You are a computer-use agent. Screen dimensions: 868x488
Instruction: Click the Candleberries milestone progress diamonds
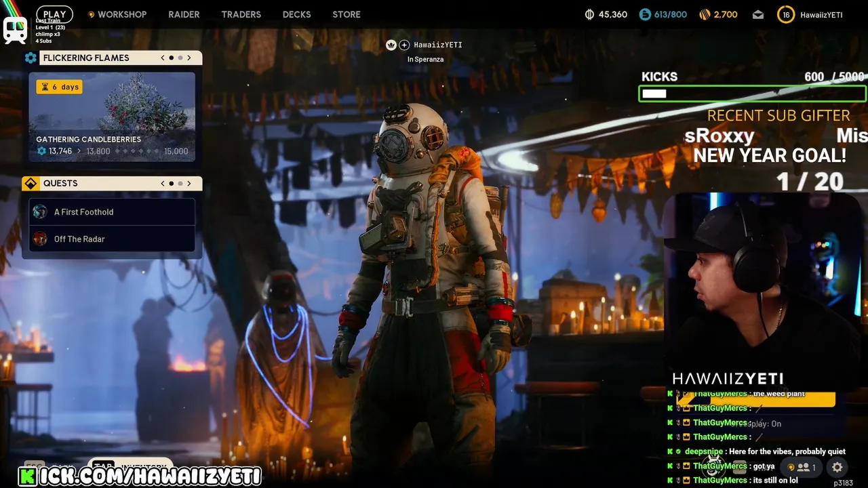[x=138, y=151]
